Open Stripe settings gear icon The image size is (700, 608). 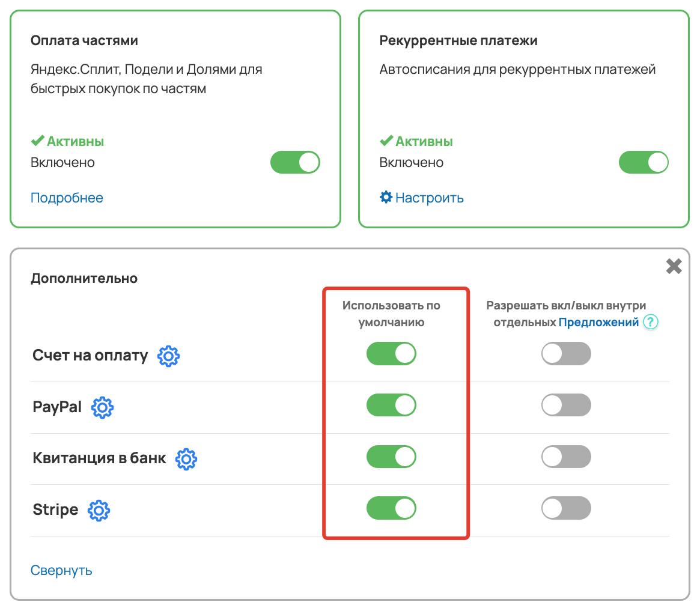click(99, 510)
